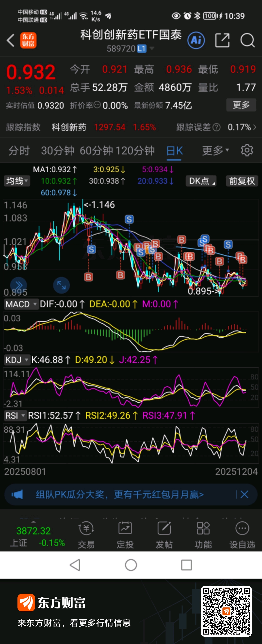
Task: Toggle 前复权 adjustment button
Action: [x=242, y=181]
